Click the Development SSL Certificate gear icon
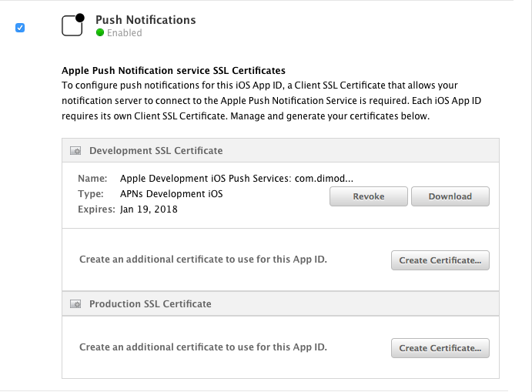The height and width of the screenshot is (392, 532). click(75, 151)
